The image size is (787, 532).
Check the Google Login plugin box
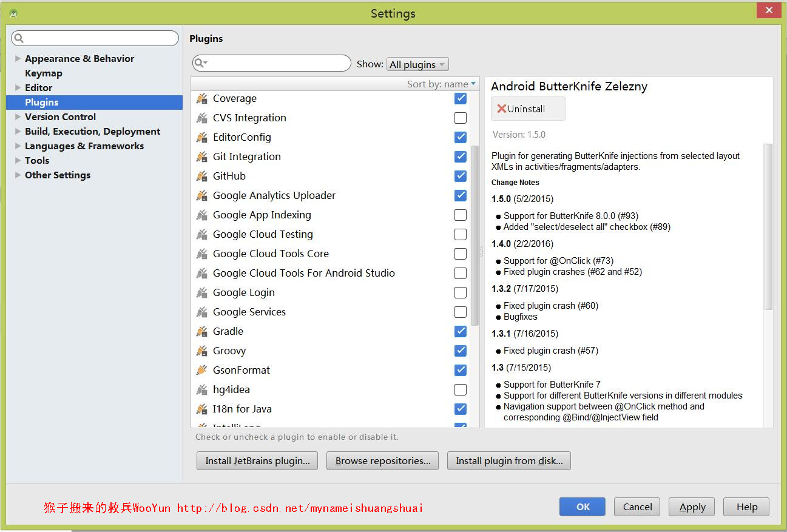coord(461,292)
